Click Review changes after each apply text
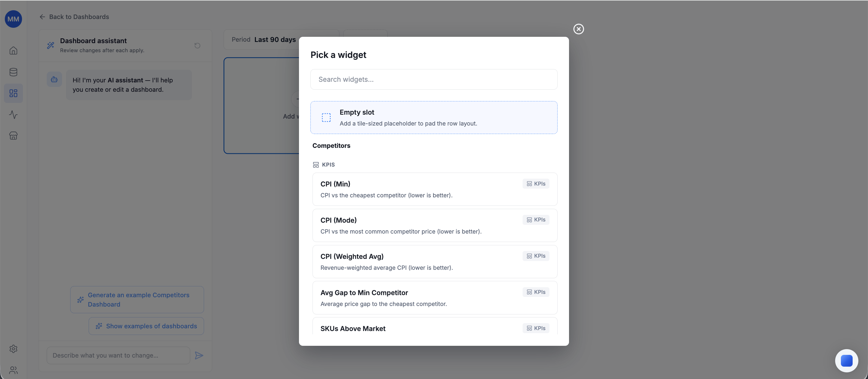868x379 pixels. tap(102, 50)
